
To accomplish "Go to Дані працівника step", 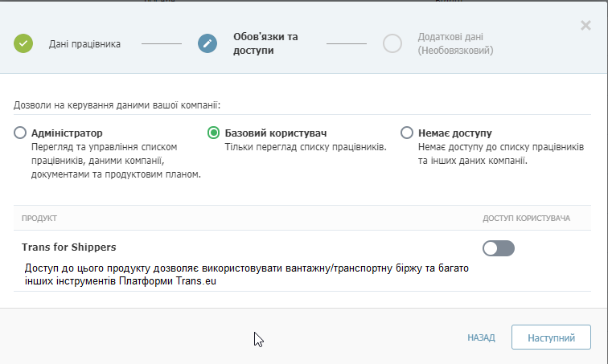I will click(x=84, y=43).
